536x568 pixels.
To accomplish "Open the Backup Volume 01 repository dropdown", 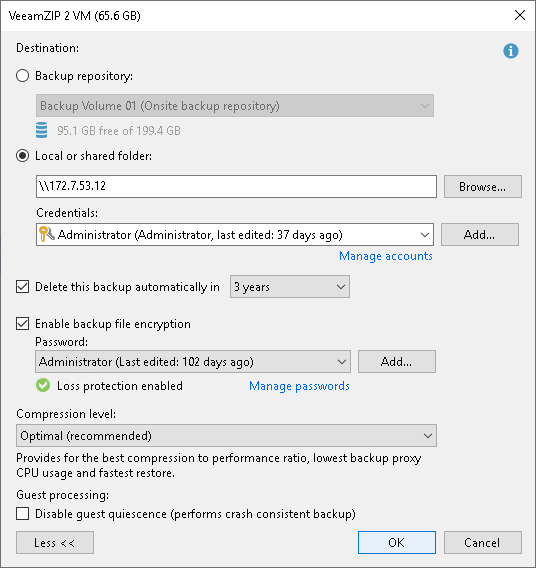I will tap(235, 106).
